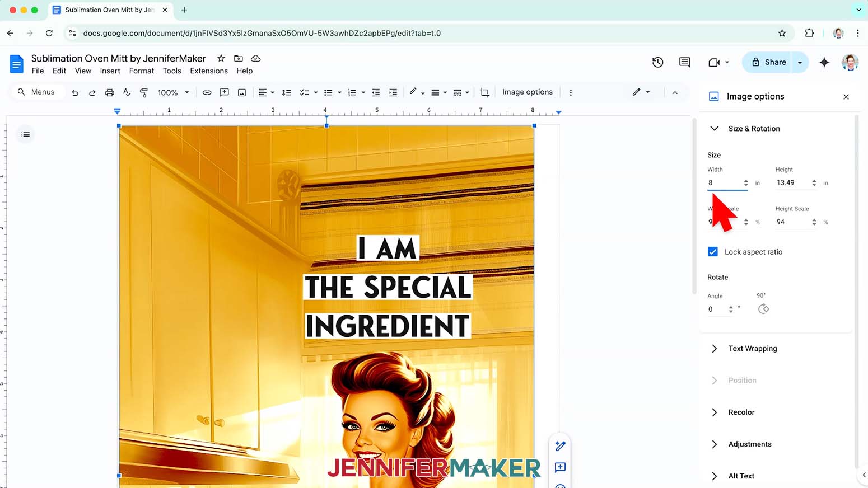Screen dimensions: 868x488
Task: Open the editing mode pencil dropdown
Action: 641,92
